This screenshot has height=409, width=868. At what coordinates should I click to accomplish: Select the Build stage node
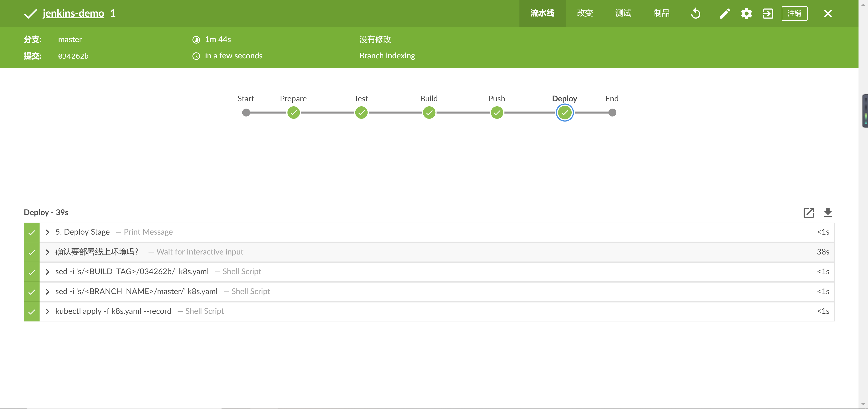click(x=429, y=113)
